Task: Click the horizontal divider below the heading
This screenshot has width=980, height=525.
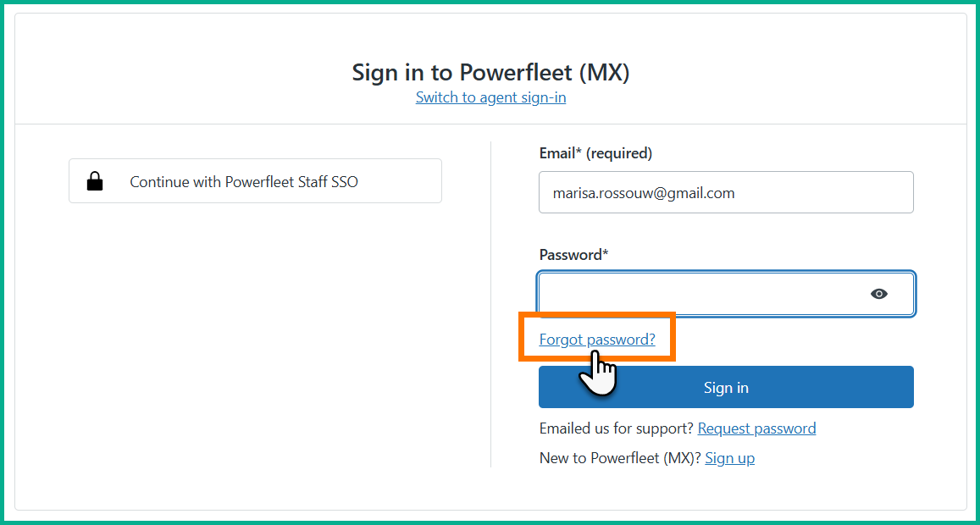Action: 254,124
